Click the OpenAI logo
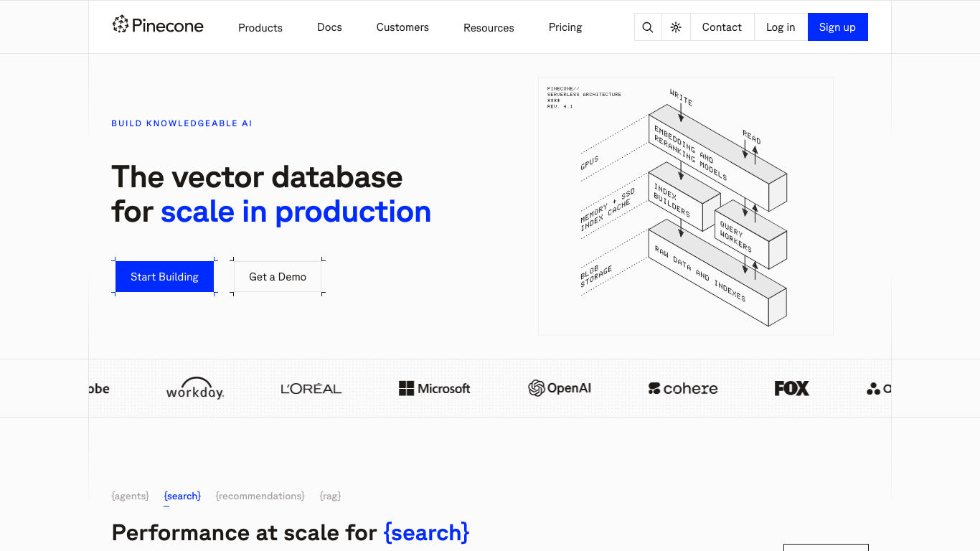Image resolution: width=980 pixels, height=551 pixels. coord(560,388)
